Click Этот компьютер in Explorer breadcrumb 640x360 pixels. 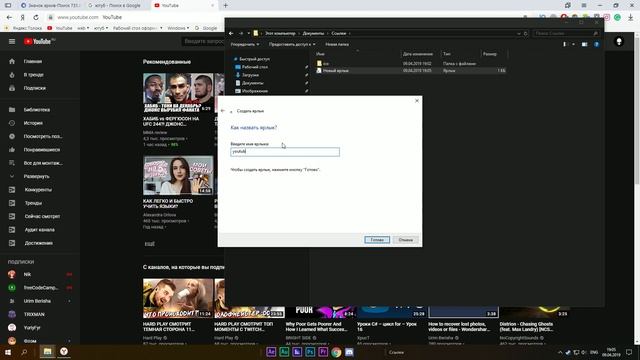tap(280, 33)
